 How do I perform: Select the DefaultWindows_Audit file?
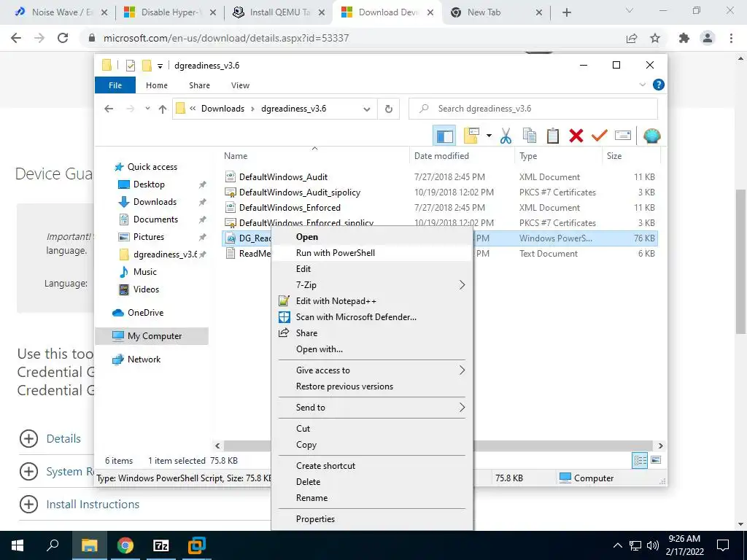(x=283, y=177)
